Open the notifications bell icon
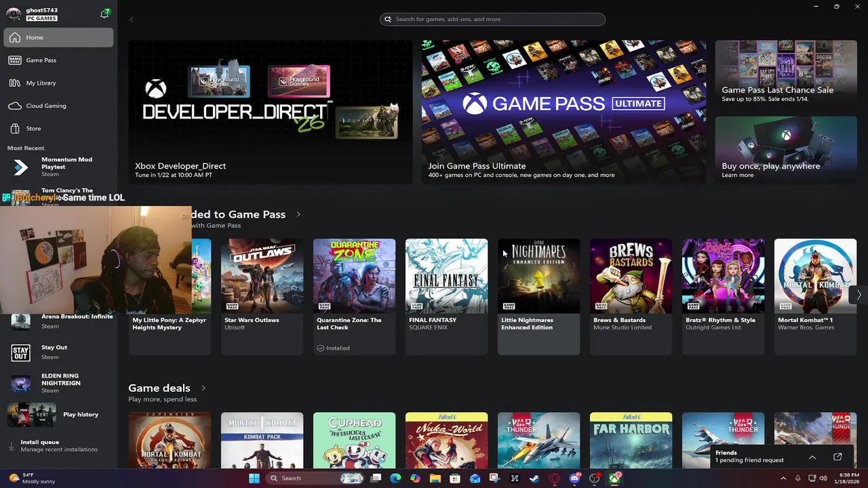 [x=104, y=14]
